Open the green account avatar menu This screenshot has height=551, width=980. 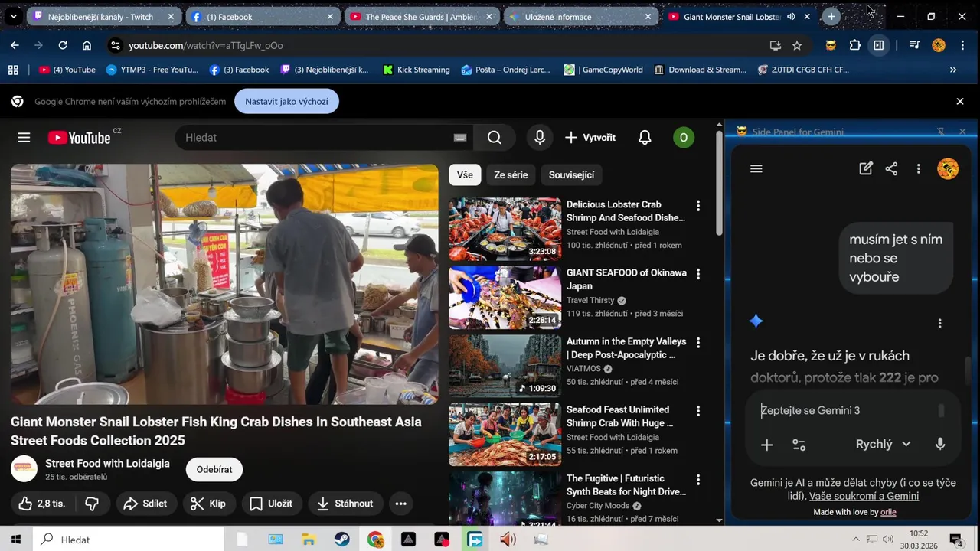(684, 138)
